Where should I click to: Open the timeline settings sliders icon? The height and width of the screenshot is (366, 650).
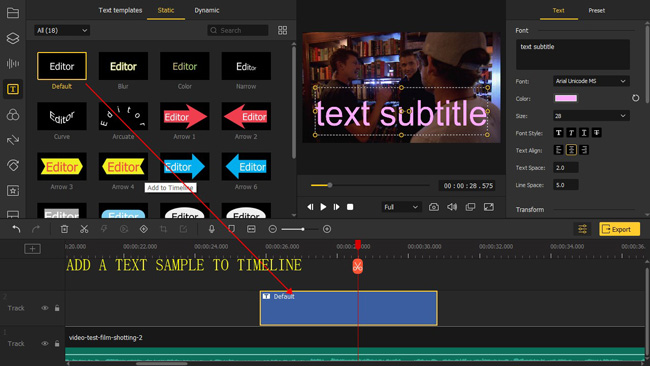582,229
